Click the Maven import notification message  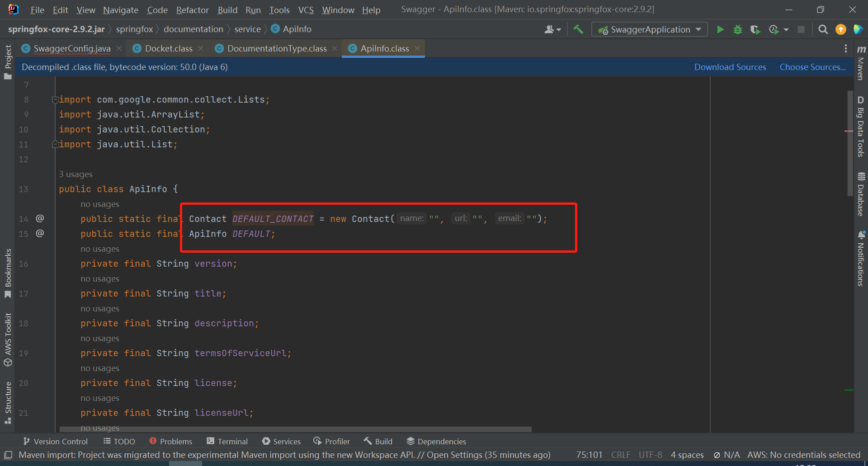click(x=284, y=455)
